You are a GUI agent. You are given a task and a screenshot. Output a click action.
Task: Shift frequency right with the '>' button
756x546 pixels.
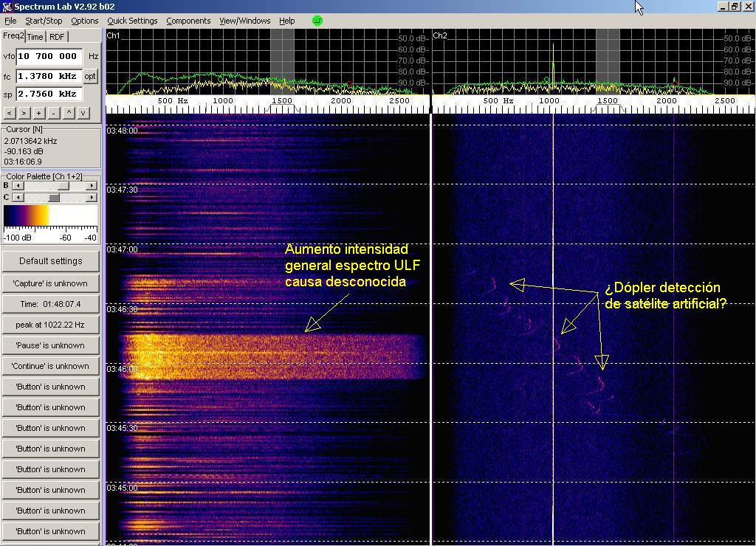pyautogui.click(x=24, y=113)
